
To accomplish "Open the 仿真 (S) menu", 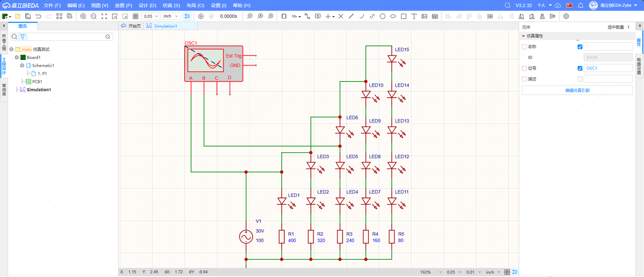I will coord(171,5).
